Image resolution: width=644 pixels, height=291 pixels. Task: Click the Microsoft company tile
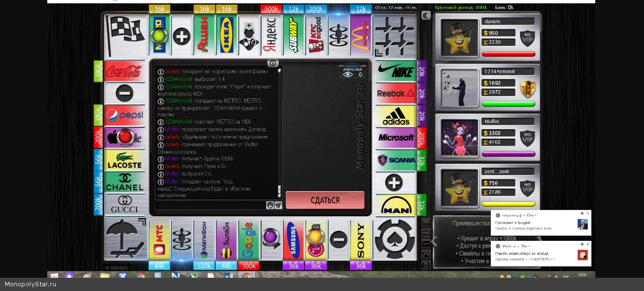(x=396, y=138)
